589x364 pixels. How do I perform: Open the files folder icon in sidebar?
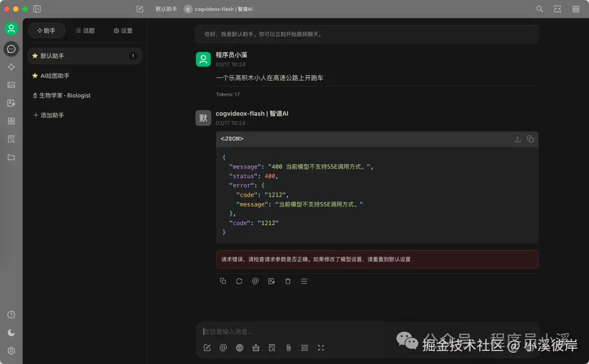click(11, 157)
